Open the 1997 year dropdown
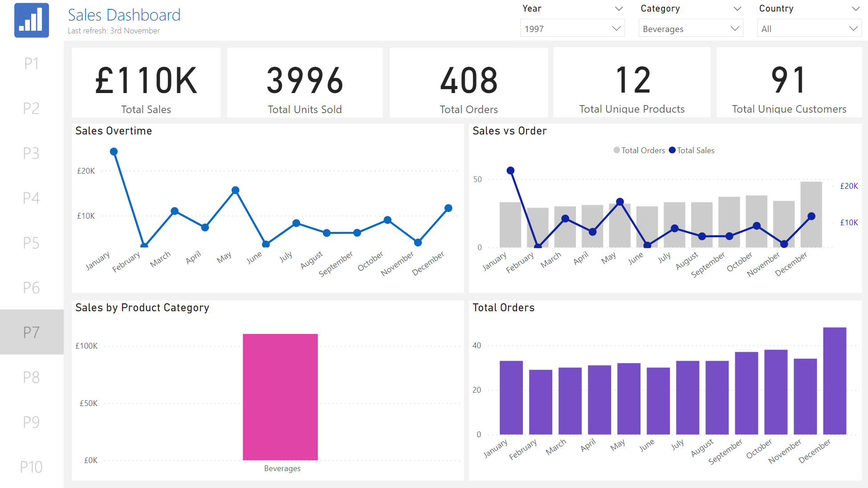The width and height of the screenshot is (868, 488). pyautogui.click(x=572, y=28)
